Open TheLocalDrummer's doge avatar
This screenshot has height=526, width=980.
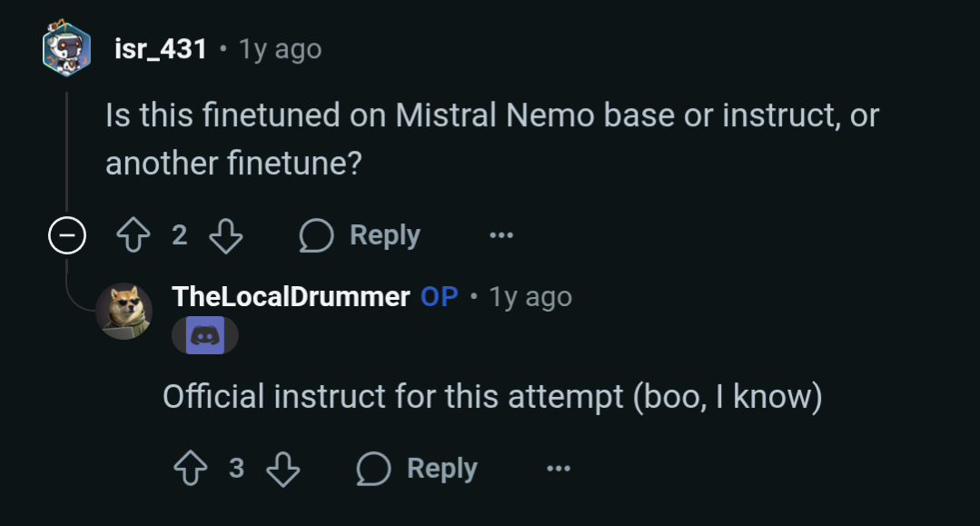click(x=124, y=312)
